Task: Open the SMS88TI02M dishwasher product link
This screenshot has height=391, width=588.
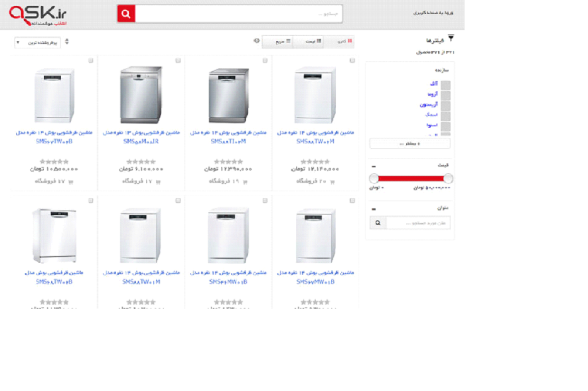Action: click(228, 137)
